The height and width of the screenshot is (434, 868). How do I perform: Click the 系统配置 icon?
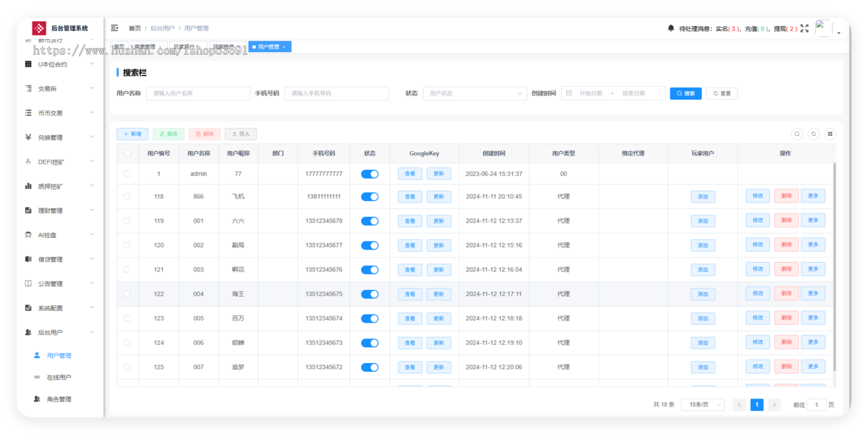click(x=28, y=308)
